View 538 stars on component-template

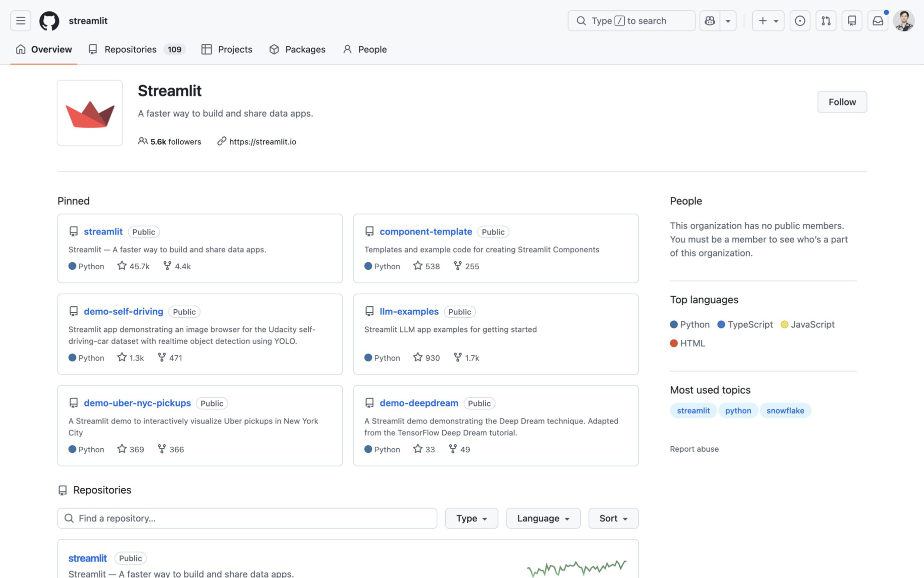coord(426,266)
